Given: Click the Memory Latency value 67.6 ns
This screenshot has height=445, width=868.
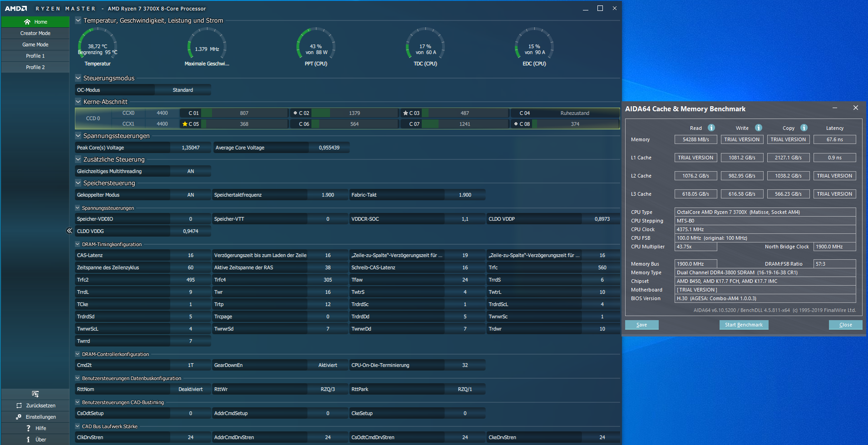Looking at the screenshot, I should pyautogui.click(x=835, y=139).
